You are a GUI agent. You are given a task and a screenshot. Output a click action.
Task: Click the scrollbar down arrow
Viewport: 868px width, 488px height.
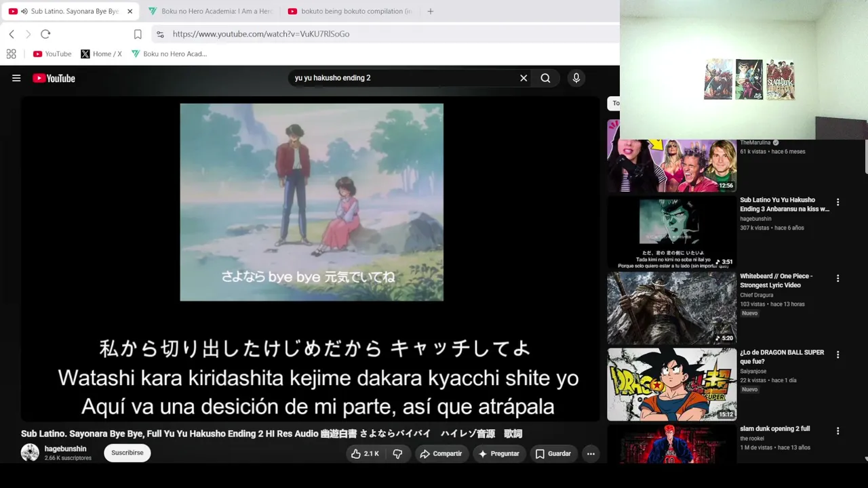pos(865,459)
